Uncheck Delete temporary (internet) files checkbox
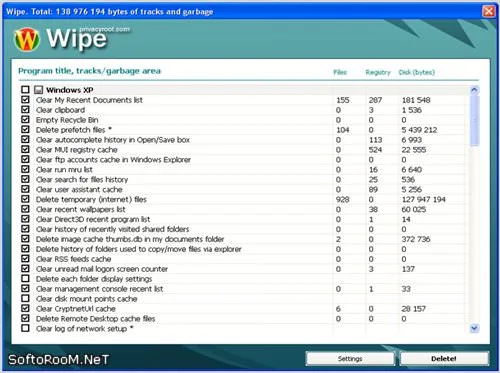This screenshot has width=500, height=373. tap(25, 199)
